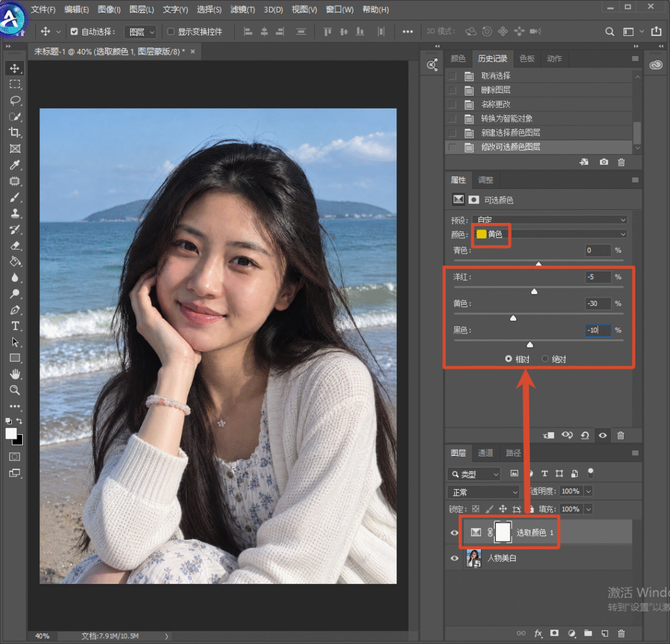Select the Brush tool

pyautogui.click(x=15, y=197)
